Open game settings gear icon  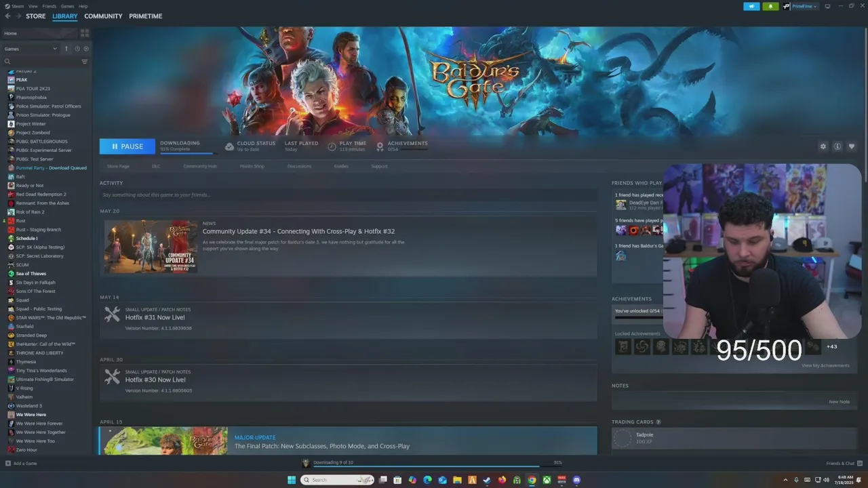click(x=823, y=146)
